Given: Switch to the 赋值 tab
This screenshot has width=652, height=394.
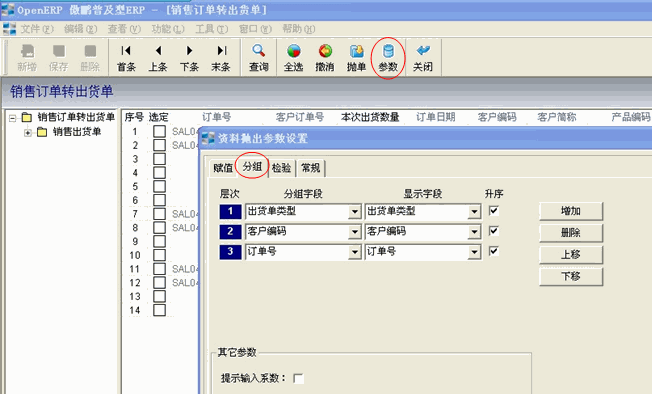Looking at the screenshot, I should pyautogui.click(x=223, y=168).
